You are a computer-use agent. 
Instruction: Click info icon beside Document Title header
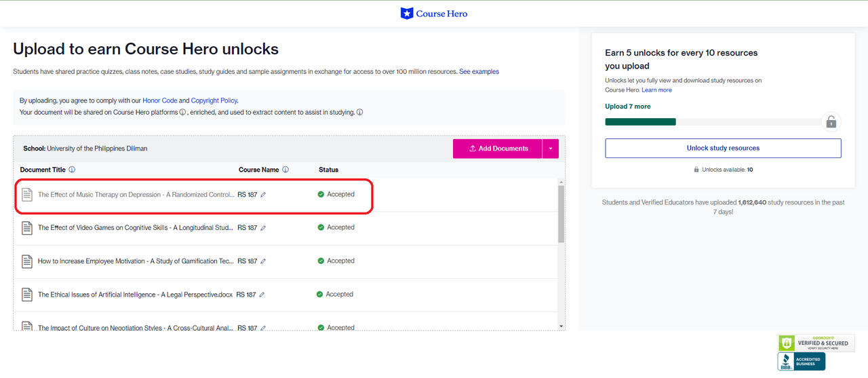pos(72,170)
